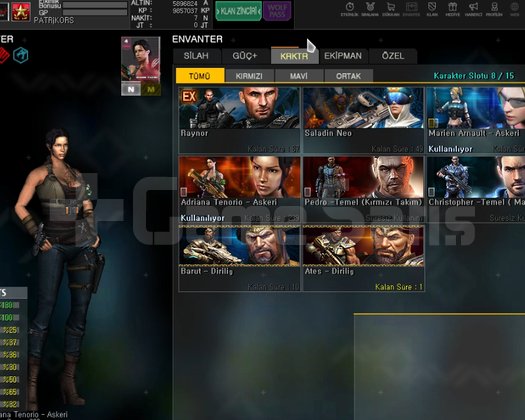Select the Ateş - Diriliş character card

[363, 258]
